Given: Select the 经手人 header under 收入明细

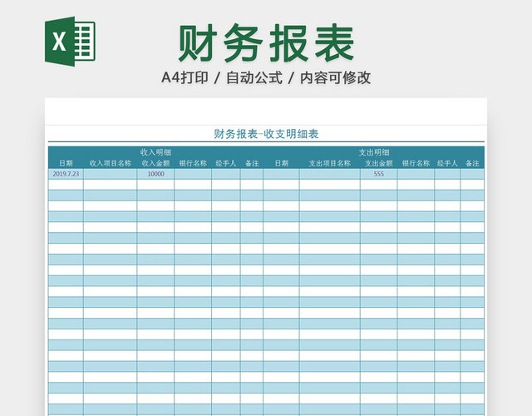Looking at the screenshot, I should 226,163.
